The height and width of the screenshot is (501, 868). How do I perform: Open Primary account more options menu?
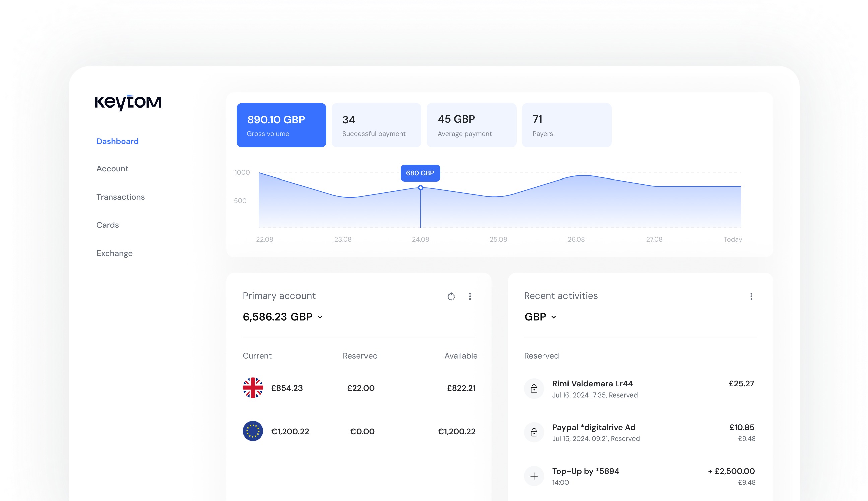point(470,296)
